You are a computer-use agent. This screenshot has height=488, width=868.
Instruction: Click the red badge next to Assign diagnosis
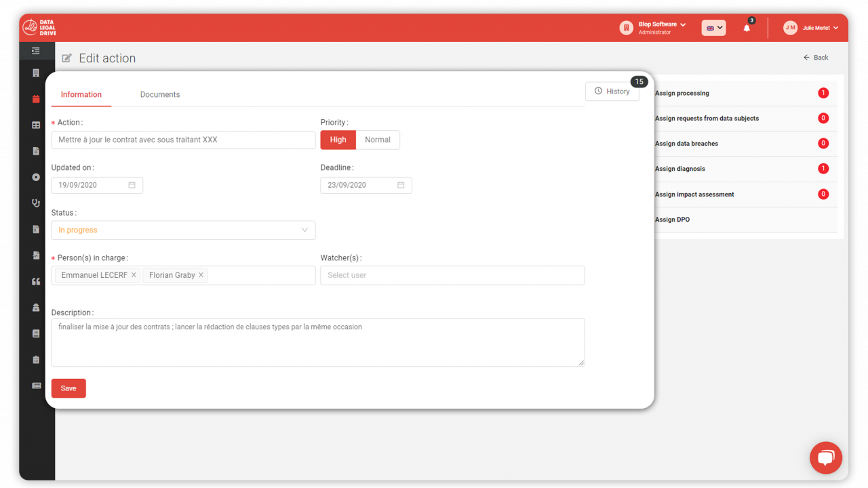pos(823,169)
